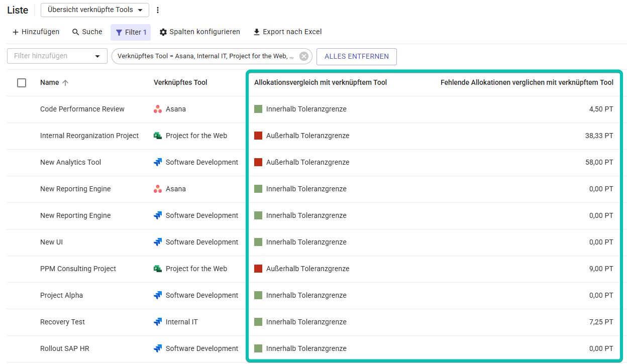Toggle the Filter 1 button
This screenshot has width=627, height=364.
pos(131,32)
